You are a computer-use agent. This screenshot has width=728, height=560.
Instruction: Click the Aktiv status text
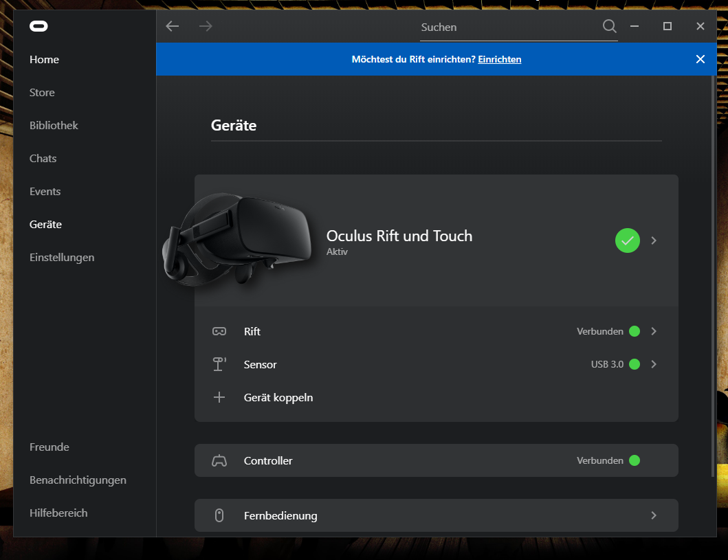point(337,251)
